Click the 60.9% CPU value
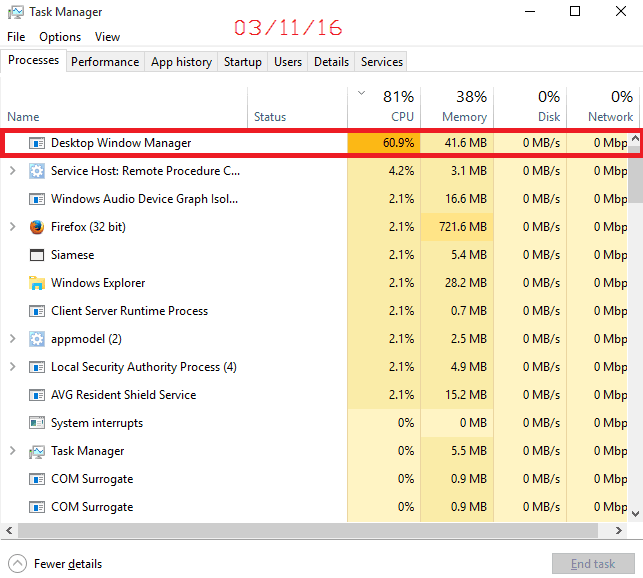This screenshot has width=643, height=578. click(x=398, y=143)
